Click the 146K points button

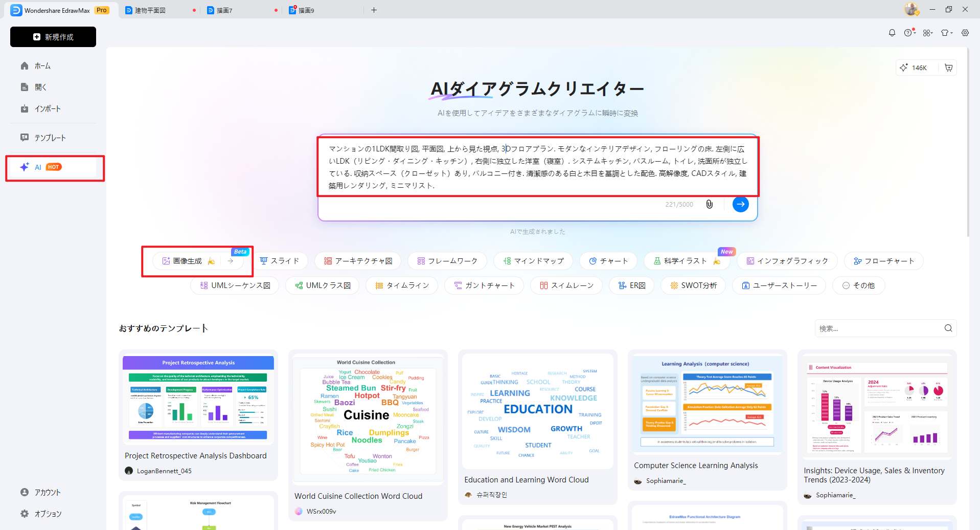(915, 67)
